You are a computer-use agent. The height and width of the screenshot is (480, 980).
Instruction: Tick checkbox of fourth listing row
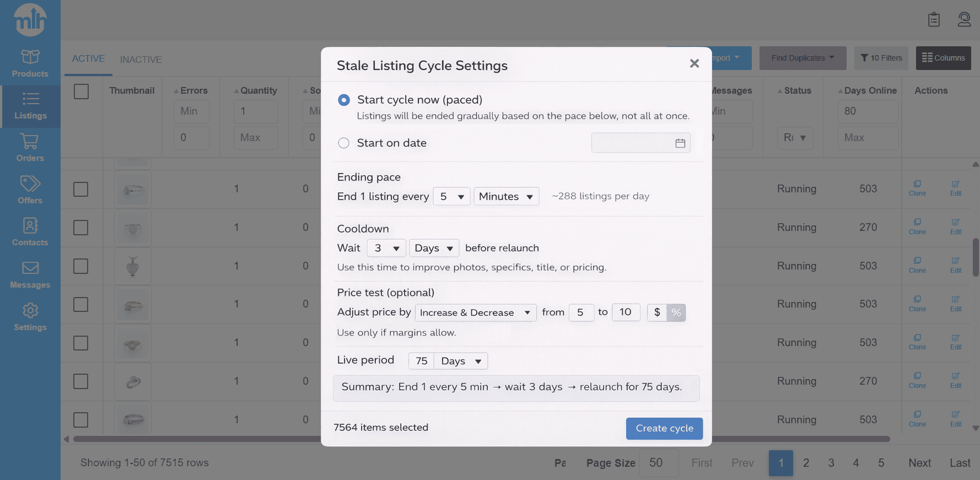point(81,304)
